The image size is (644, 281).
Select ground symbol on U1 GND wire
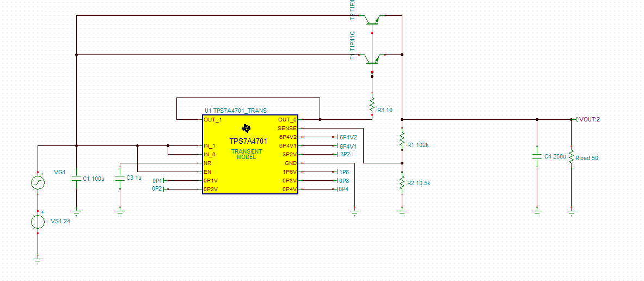click(x=354, y=212)
